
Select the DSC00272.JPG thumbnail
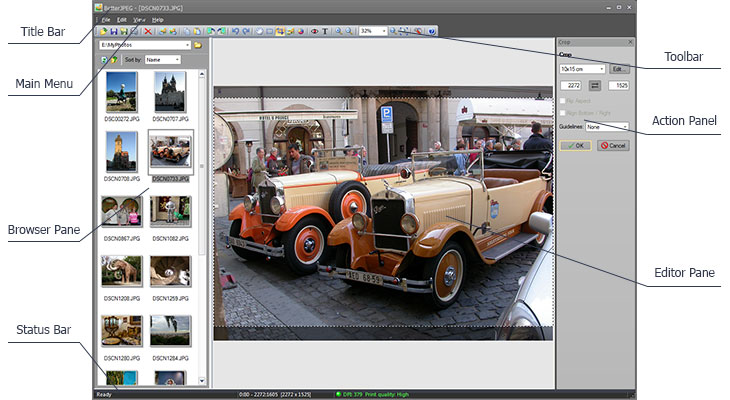pyautogui.click(x=122, y=92)
